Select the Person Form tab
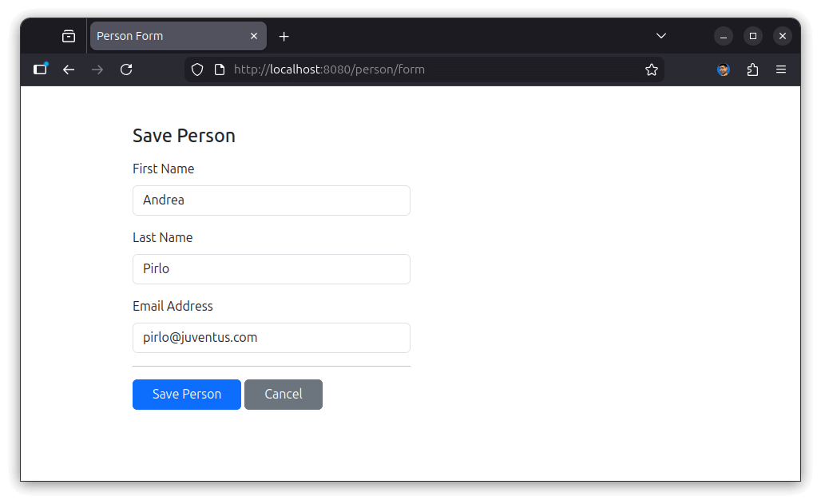The image size is (821, 504). click(x=168, y=36)
